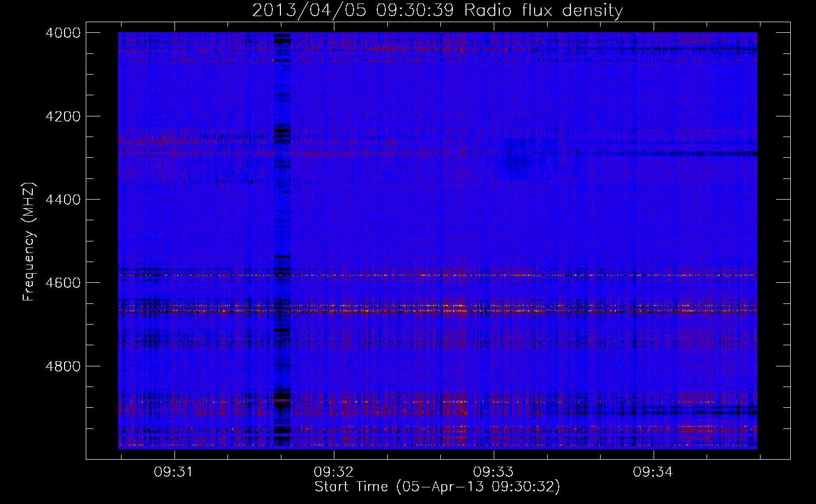Image resolution: width=816 pixels, height=504 pixels.
Task: Click the 09:33 time axis label
Action: tap(493, 472)
